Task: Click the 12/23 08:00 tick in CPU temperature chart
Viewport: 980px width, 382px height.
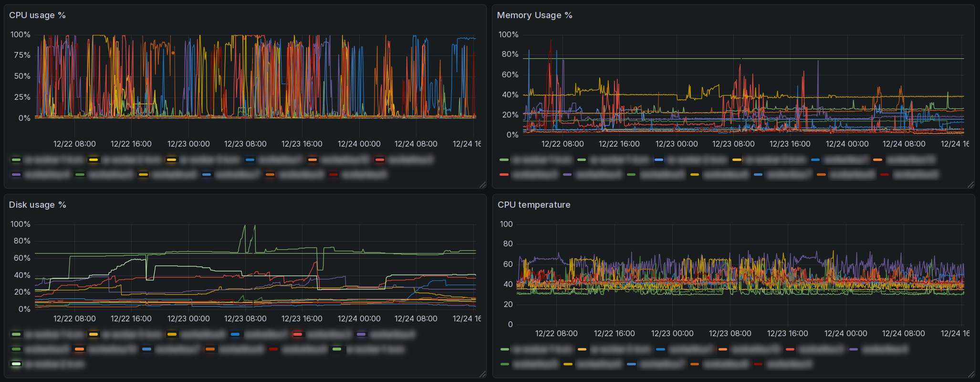Action: [x=730, y=333]
